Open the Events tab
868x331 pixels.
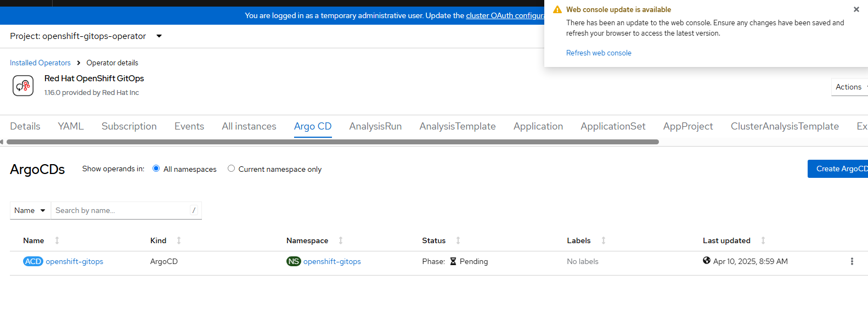[189, 126]
